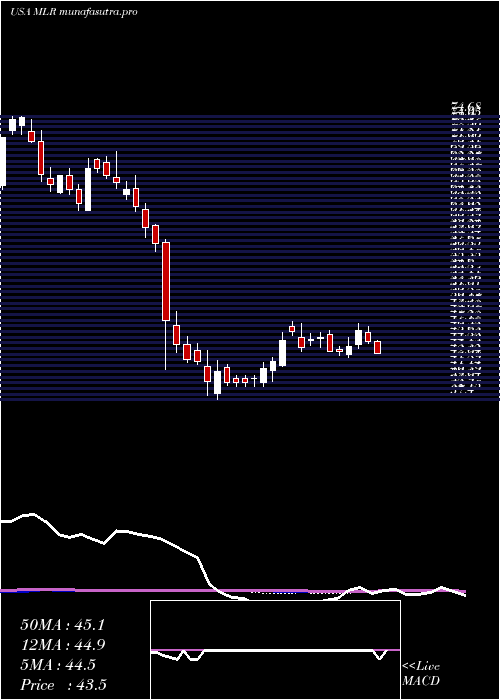Click the 5MA : 44.5 reading
The image size is (500, 700).
tap(58, 665)
